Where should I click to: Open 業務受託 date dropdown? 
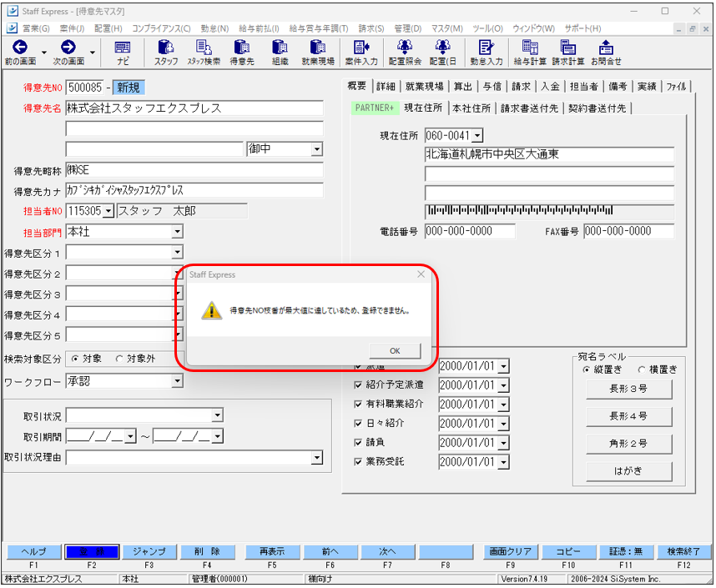[x=503, y=462]
